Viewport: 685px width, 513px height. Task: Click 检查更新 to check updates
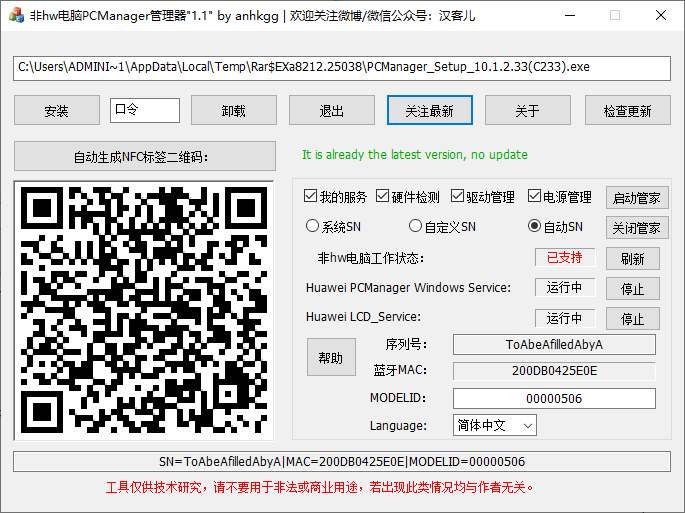pyautogui.click(x=628, y=111)
